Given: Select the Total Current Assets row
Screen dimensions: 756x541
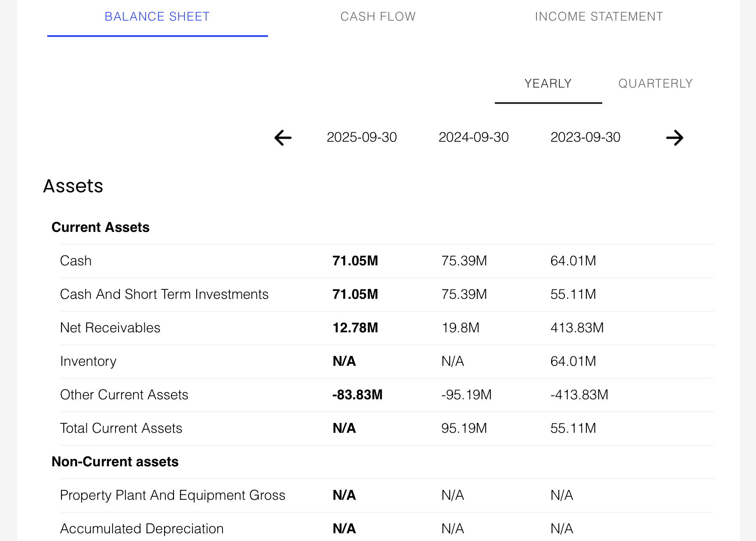Looking at the screenshot, I should click(121, 428).
